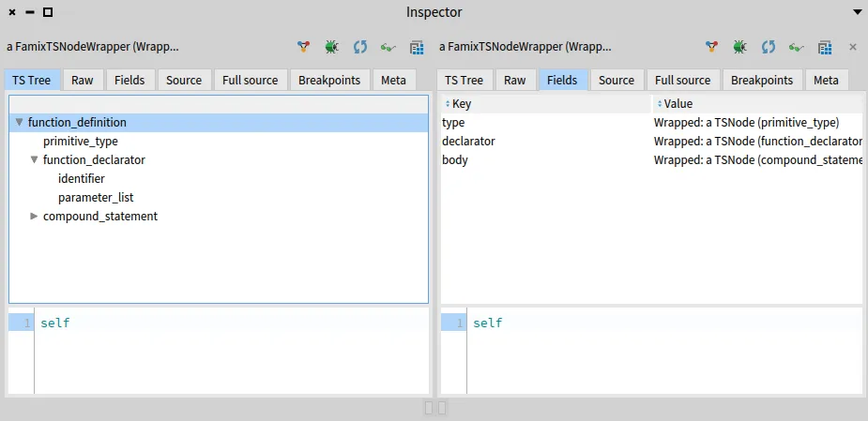This screenshot has height=421, width=868.
Task: Open the Raw tab in right pane
Action: point(515,81)
